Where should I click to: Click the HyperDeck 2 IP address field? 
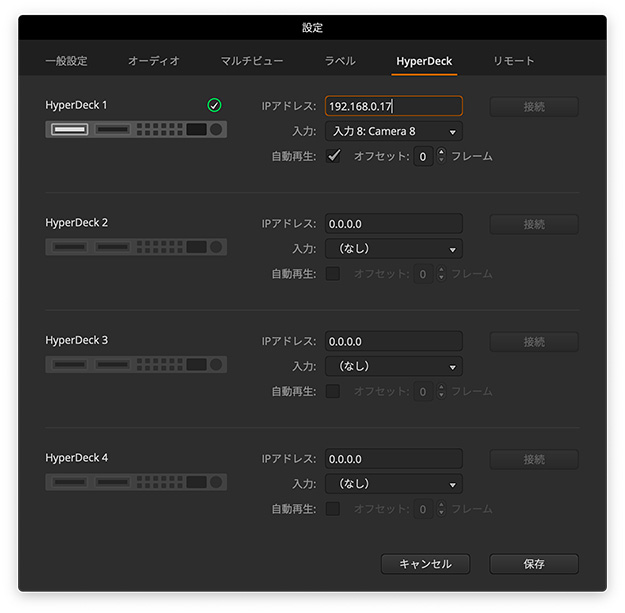393,224
